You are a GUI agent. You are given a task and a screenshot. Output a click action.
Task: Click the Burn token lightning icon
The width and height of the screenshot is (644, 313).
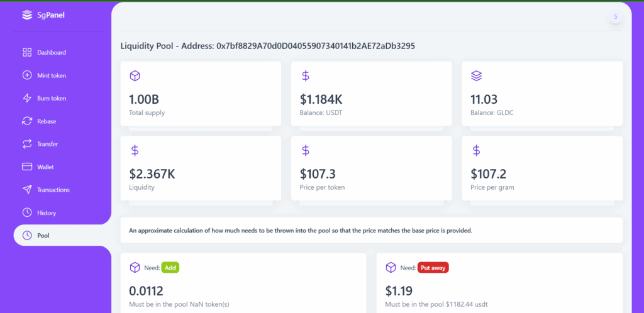27,99
